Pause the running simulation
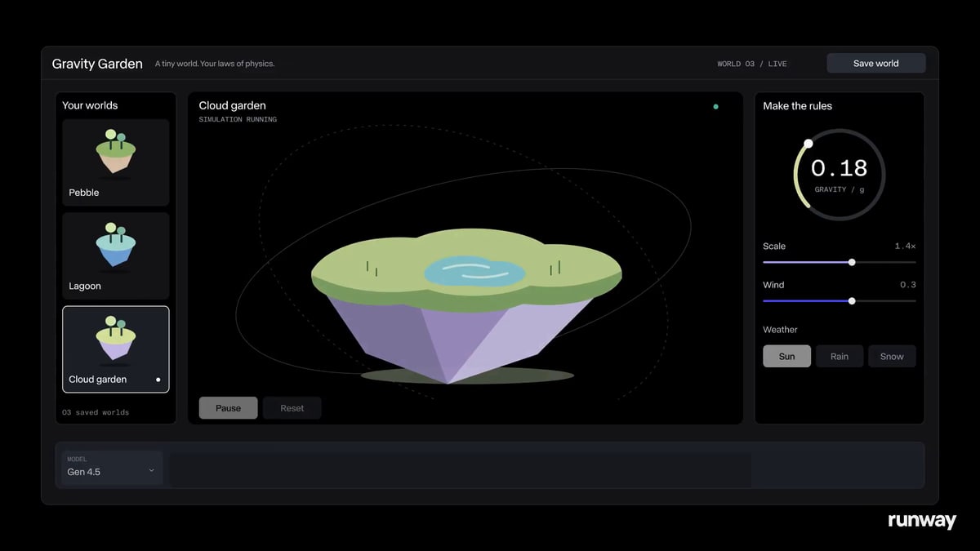980x551 pixels. pos(228,408)
